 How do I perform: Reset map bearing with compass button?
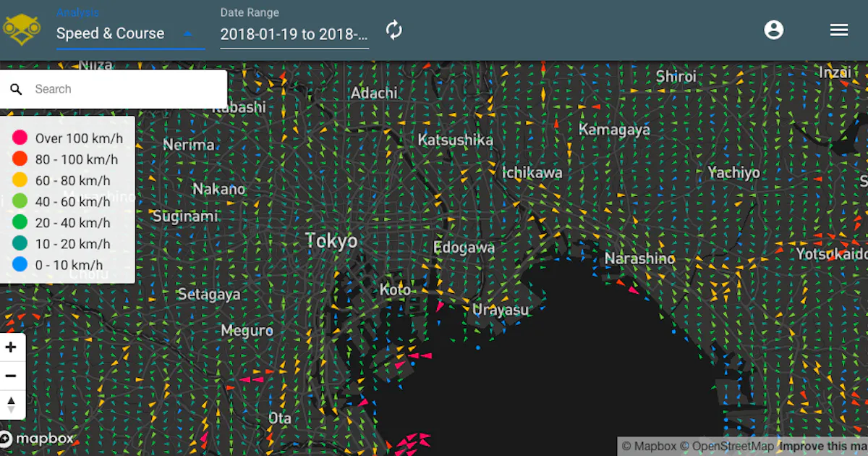(11, 405)
